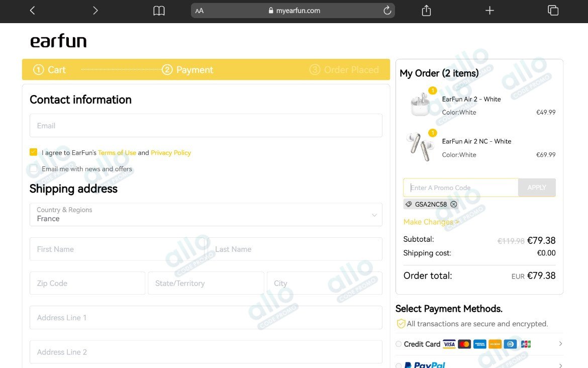Screen dimensions: 588x368
Task: Select the Payment step
Action: click(x=187, y=70)
